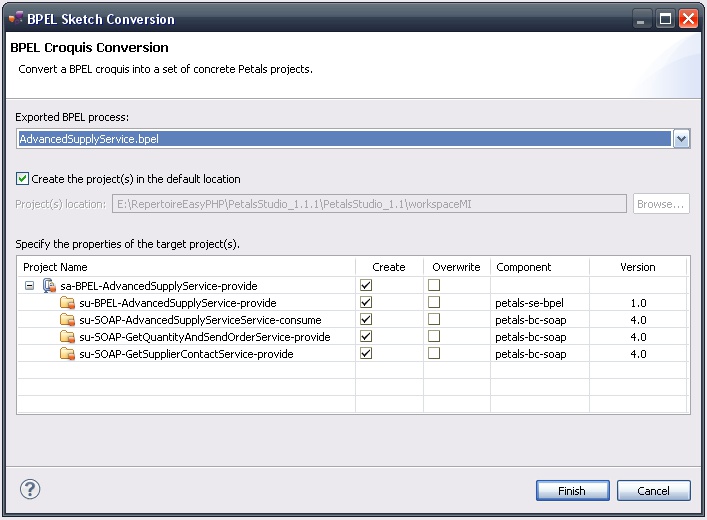Click the Version column header
The width and height of the screenshot is (707, 520).
pyautogui.click(x=637, y=267)
